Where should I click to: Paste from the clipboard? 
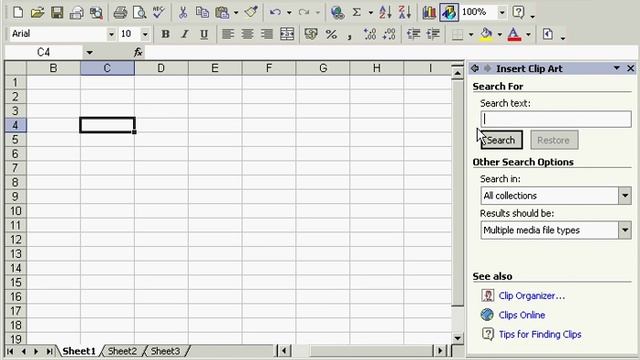[x=222, y=13]
